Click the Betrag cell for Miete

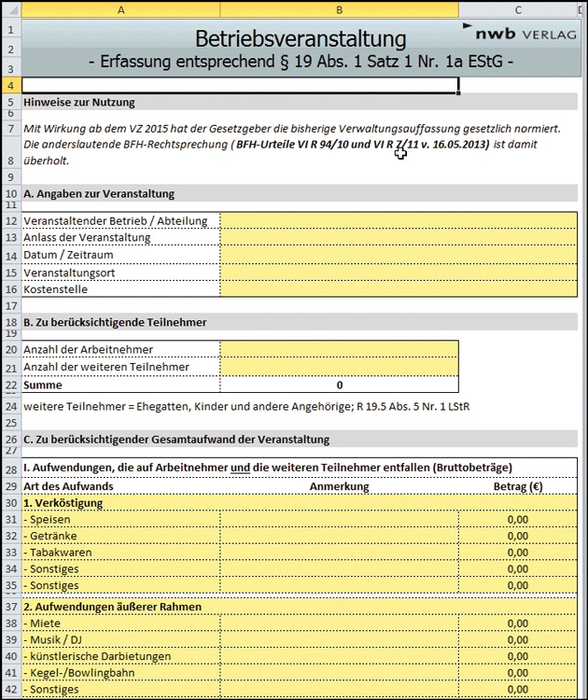click(x=518, y=623)
